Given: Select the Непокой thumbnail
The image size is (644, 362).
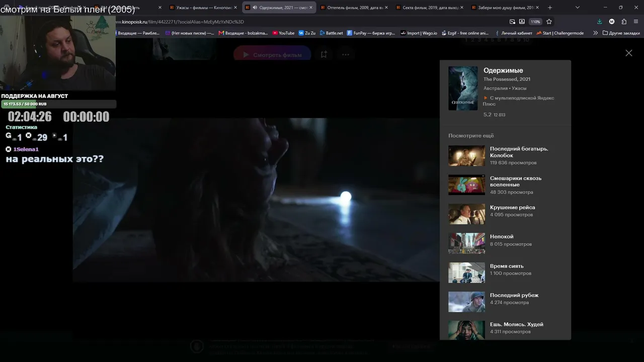Looking at the screenshot, I should point(466,243).
